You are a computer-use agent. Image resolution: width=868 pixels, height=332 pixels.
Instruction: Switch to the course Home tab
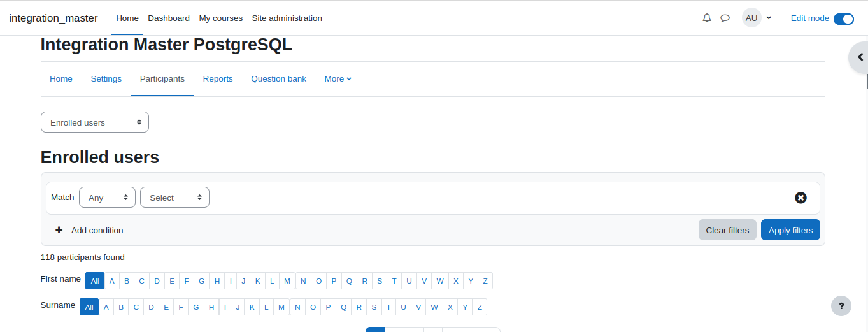point(61,79)
